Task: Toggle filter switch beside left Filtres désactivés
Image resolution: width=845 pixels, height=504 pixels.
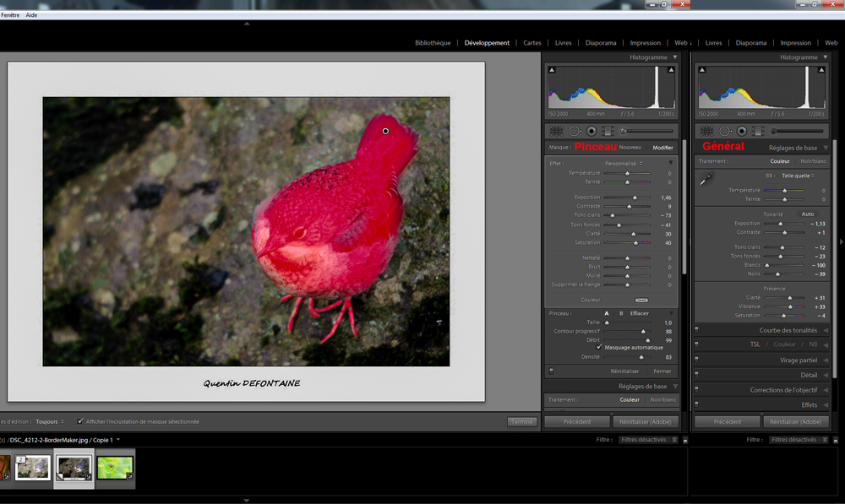Action: click(685, 440)
